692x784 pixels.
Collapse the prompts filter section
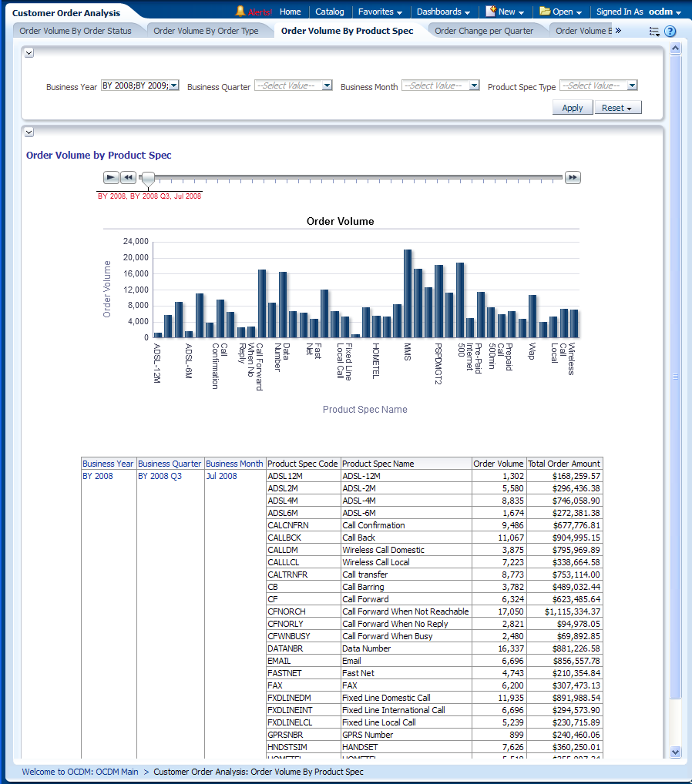click(x=29, y=53)
